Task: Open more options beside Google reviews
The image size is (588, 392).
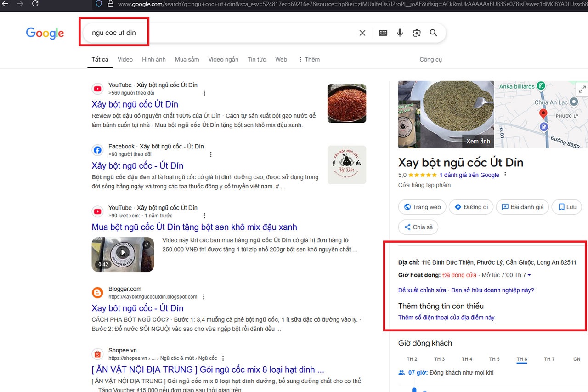Action: point(505,175)
